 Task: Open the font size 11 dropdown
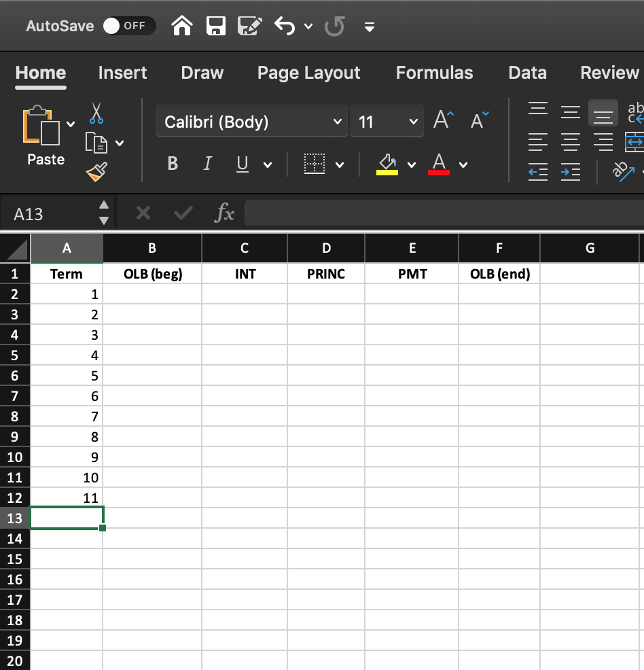coord(387,122)
